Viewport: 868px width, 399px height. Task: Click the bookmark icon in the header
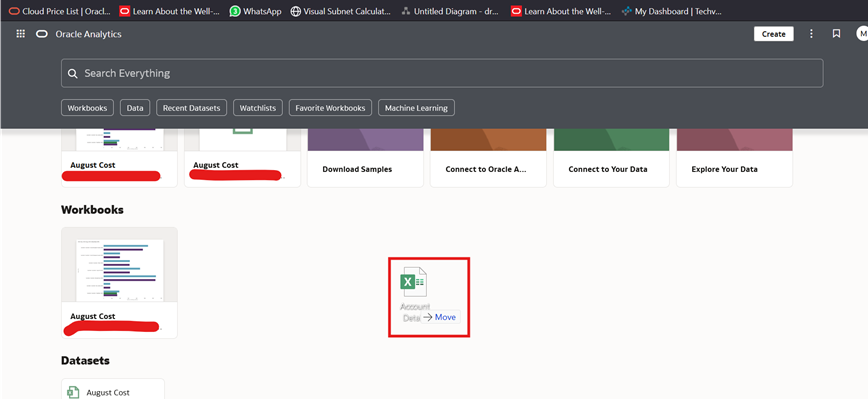[836, 34]
